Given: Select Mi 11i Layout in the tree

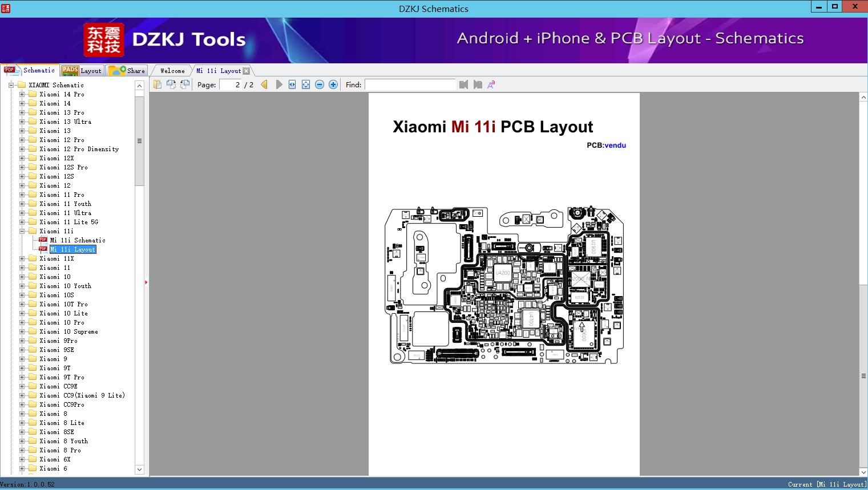Looking at the screenshot, I should coord(72,249).
